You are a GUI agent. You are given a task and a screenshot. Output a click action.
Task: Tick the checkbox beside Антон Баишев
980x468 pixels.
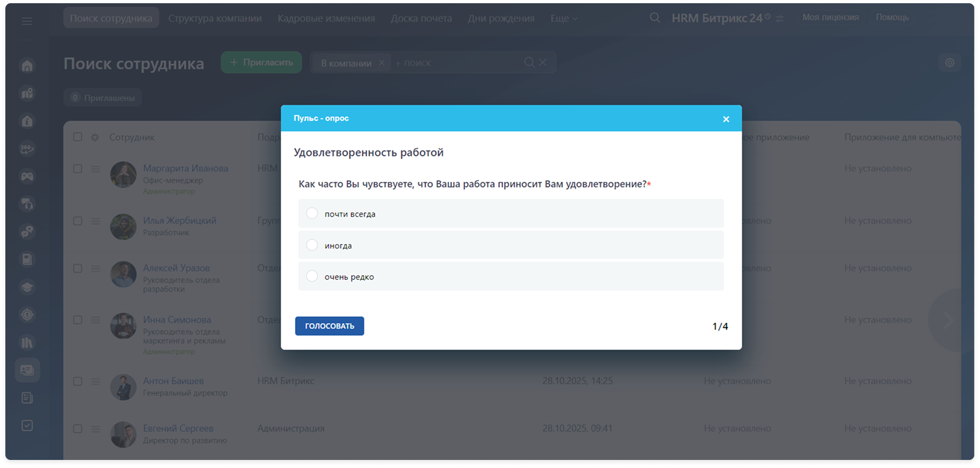click(78, 381)
